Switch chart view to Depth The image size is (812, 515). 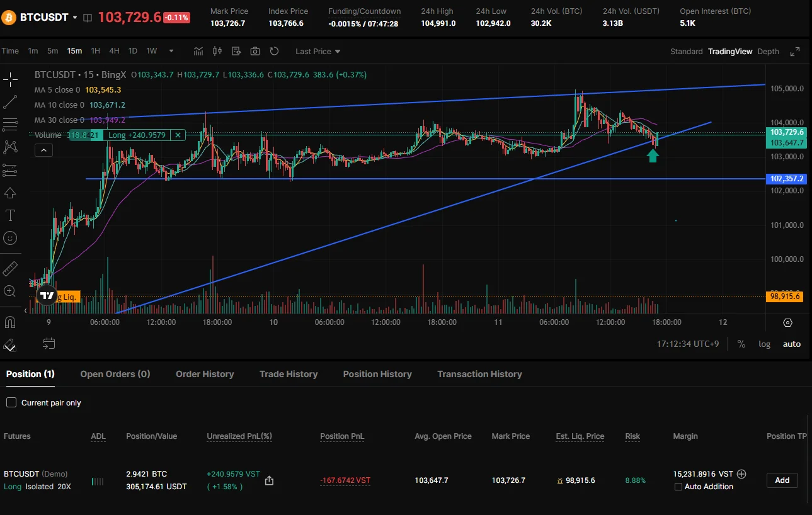click(768, 52)
